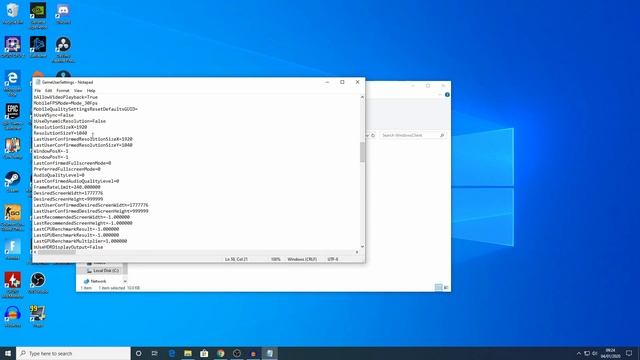Open Notepad Format menu
640x360 pixels.
click(62, 91)
